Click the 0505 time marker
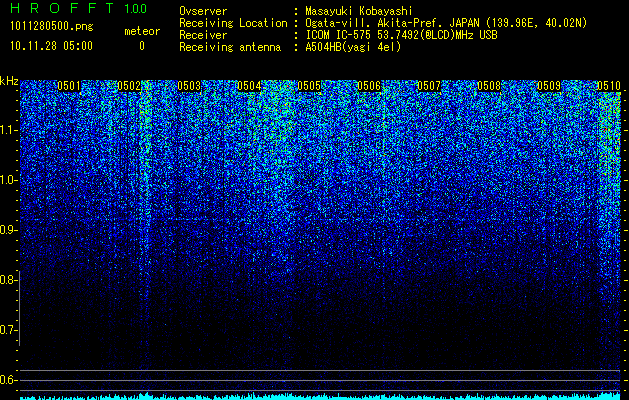 [309, 86]
